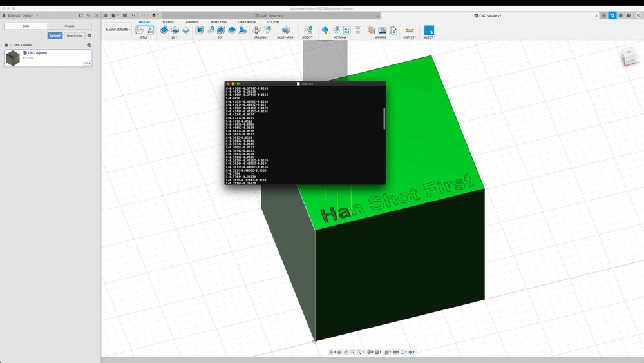Switch to the People toggle tab
Screen dimensions: 644x363
click(70, 26)
